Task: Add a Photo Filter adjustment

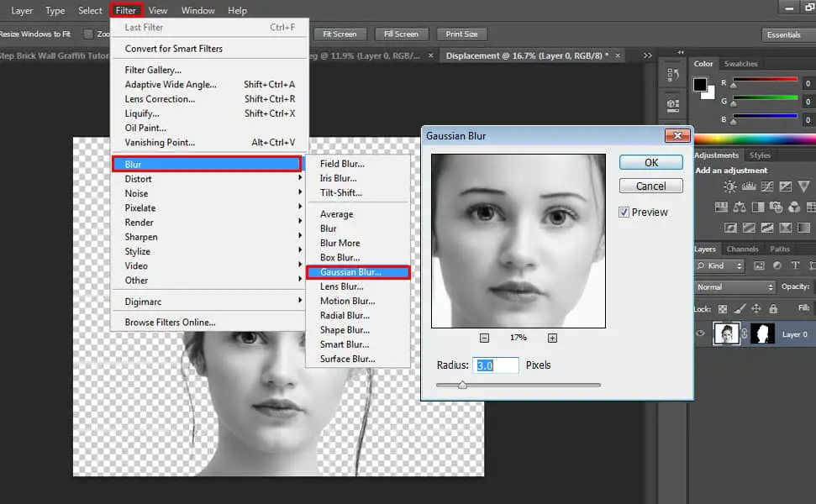Action: click(x=776, y=207)
